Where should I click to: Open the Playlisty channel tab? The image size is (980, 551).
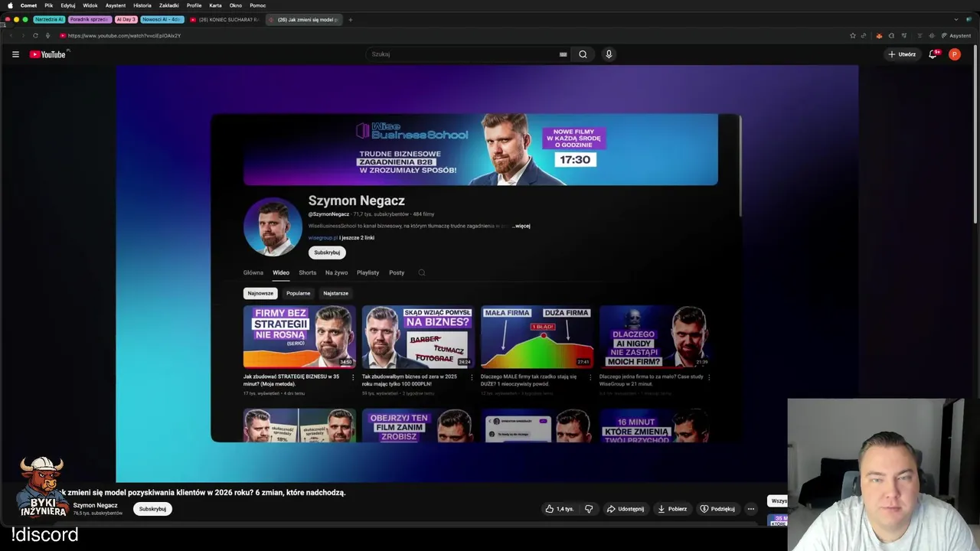point(367,272)
